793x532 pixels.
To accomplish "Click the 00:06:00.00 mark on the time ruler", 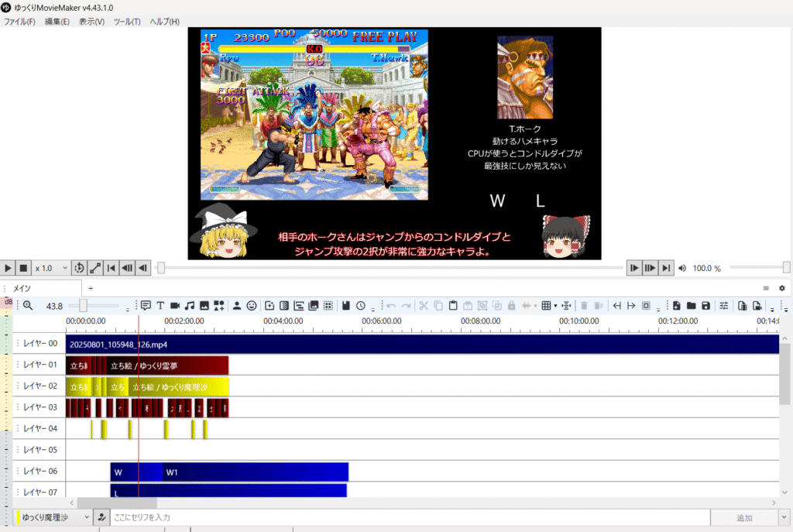I will tap(381, 321).
